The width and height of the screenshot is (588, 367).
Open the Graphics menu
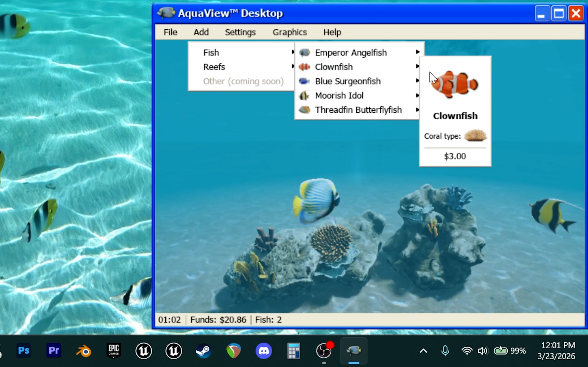(x=290, y=32)
